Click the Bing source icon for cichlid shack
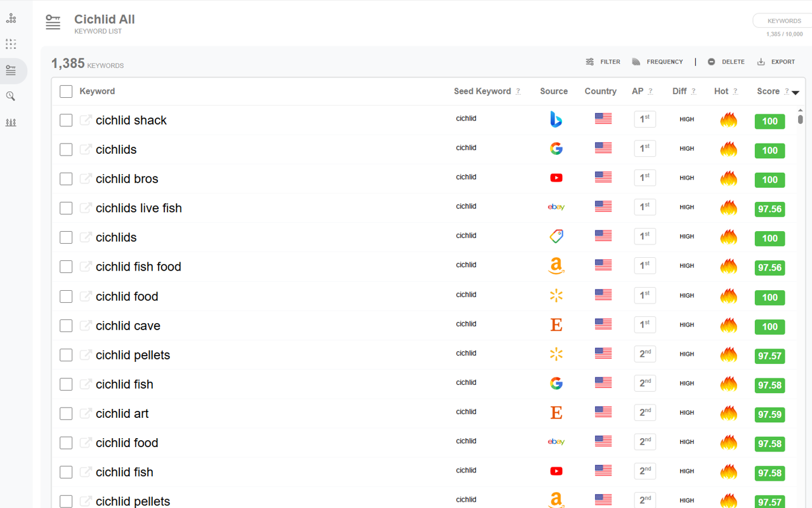This screenshot has height=508, width=812. [556, 119]
